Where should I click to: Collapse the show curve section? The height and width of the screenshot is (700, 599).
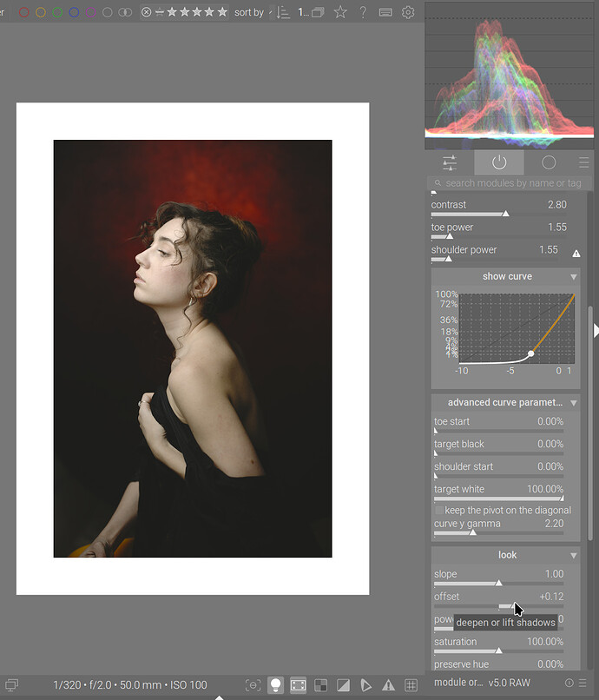pos(574,277)
